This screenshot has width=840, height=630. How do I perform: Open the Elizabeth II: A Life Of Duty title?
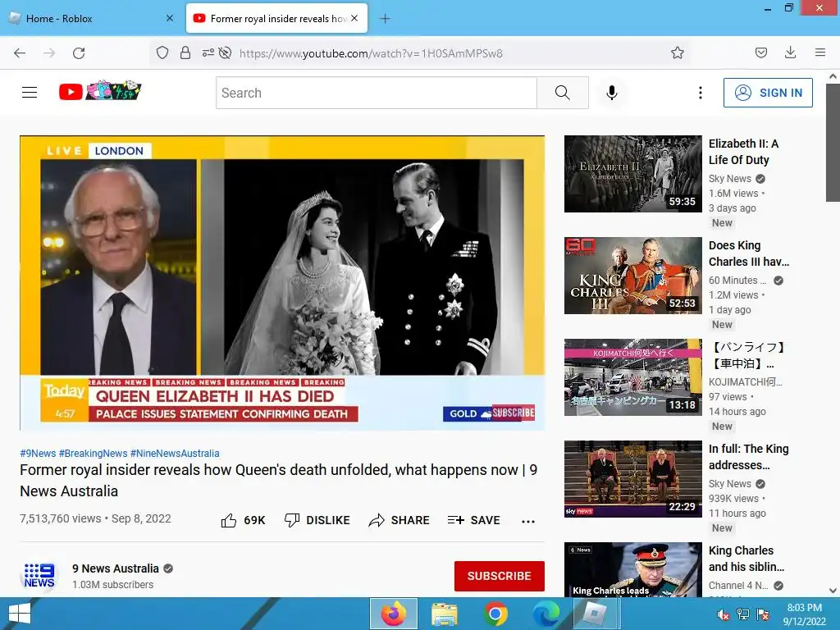(743, 152)
